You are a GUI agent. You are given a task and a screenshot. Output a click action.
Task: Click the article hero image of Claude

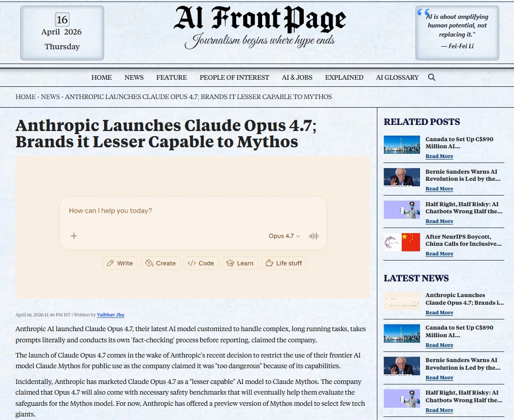[x=193, y=227]
